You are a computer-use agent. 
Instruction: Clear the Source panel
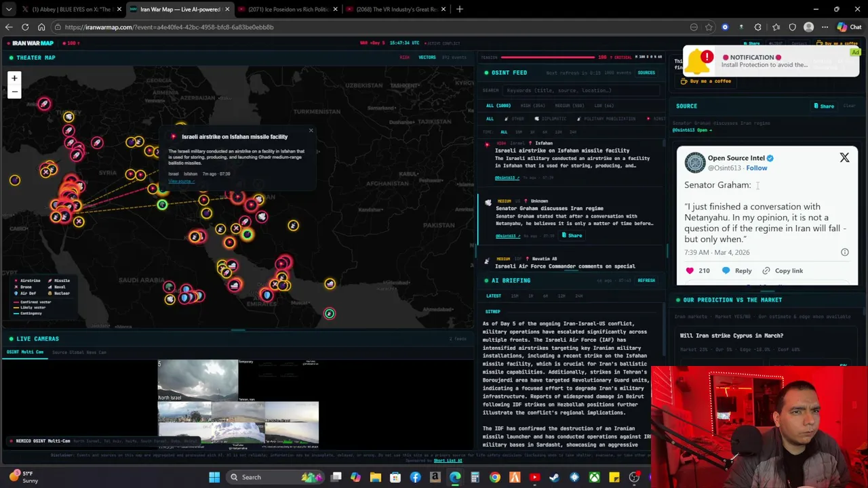(849, 106)
